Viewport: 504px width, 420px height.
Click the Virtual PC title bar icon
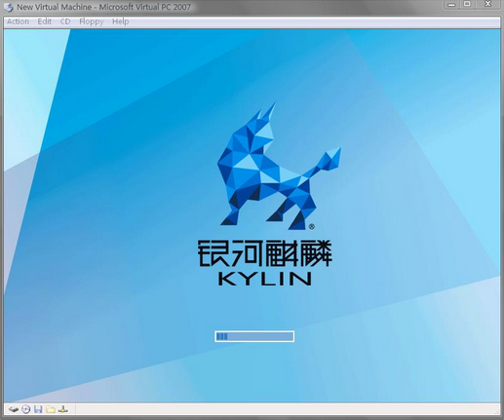pos(9,7)
